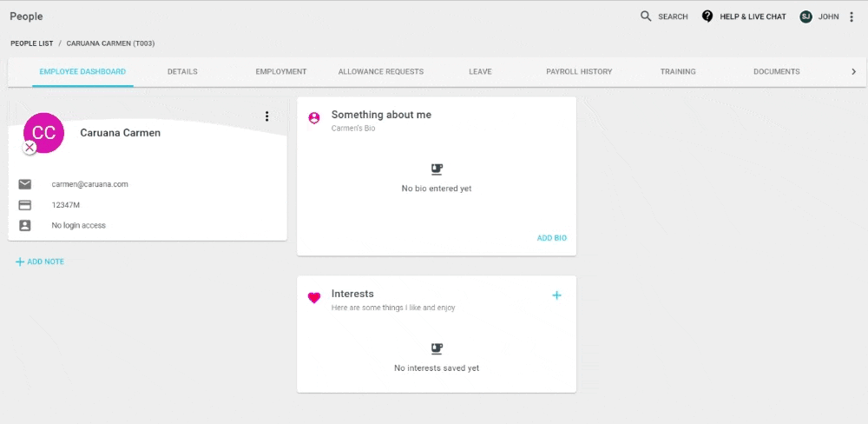Go back to People List breadcrumb
The width and height of the screenshot is (868, 424).
(x=31, y=43)
